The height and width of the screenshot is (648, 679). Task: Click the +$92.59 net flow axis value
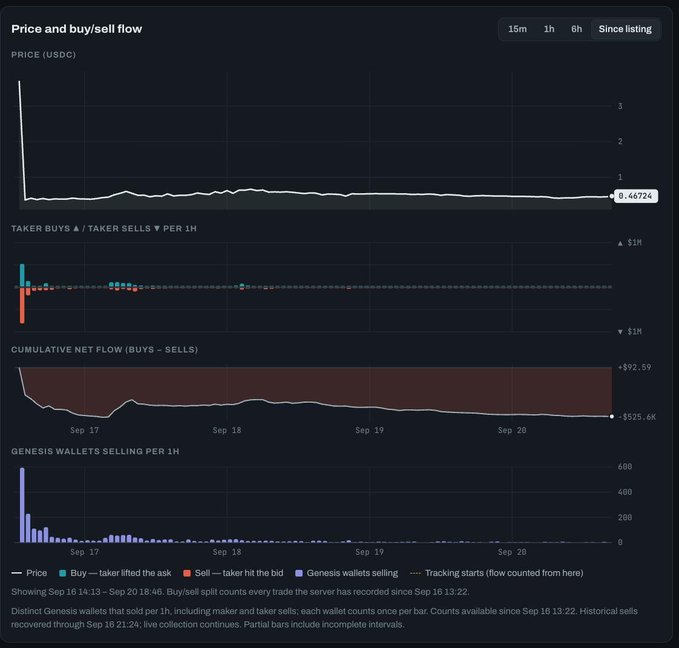634,367
